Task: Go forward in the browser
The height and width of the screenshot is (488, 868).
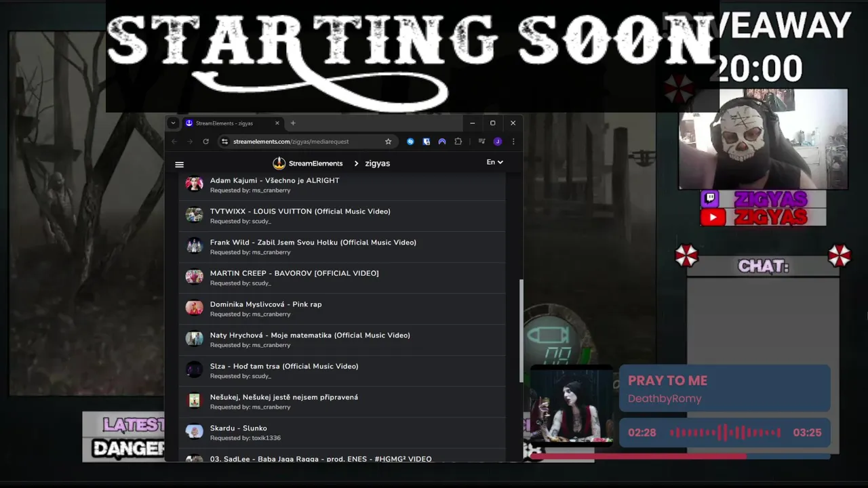Action: (x=190, y=142)
